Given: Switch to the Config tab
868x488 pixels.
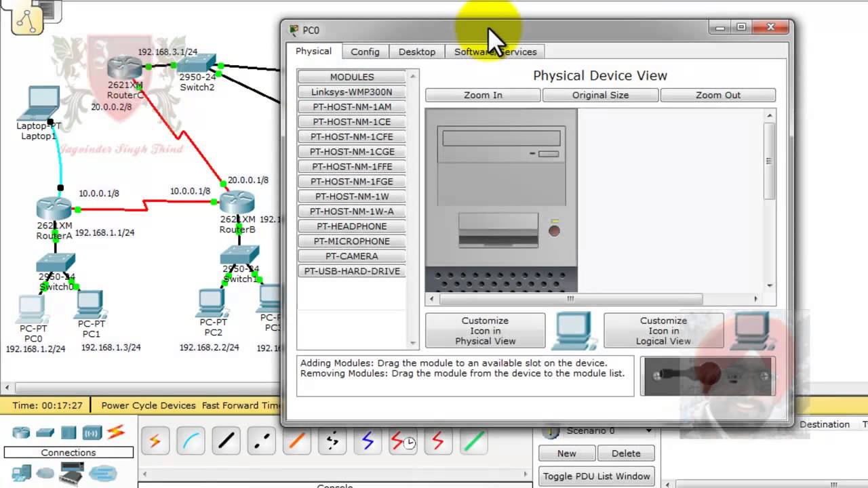Looking at the screenshot, I should click(365, 52).
